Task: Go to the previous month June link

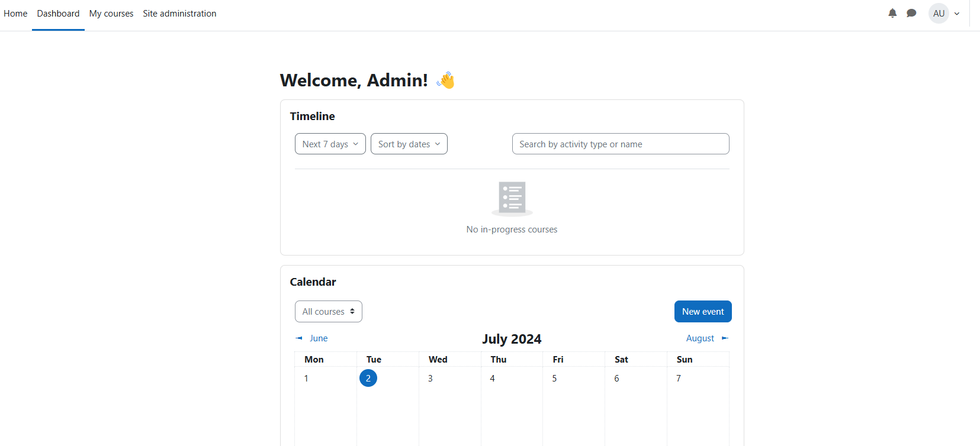Action: click(319, 338)
